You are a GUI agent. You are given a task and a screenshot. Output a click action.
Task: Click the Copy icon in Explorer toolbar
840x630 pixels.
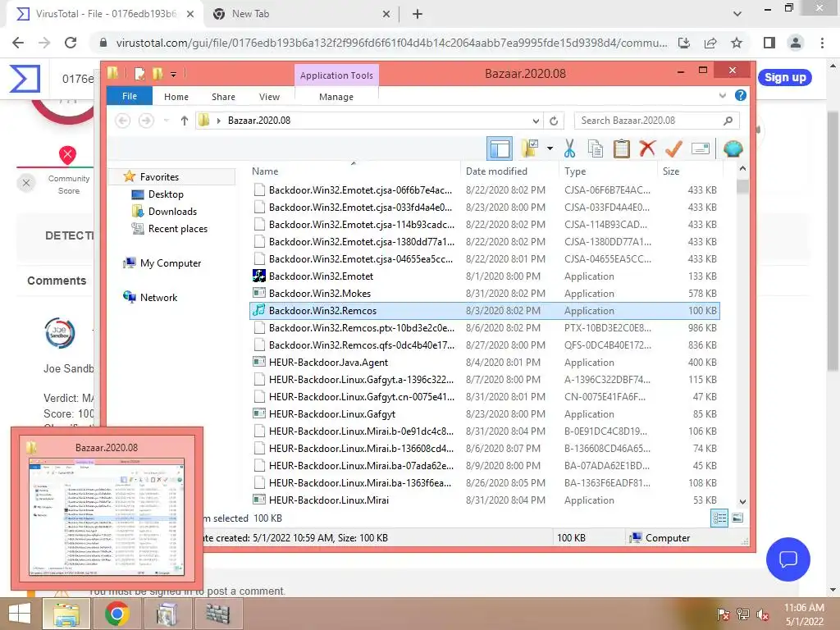596,148
